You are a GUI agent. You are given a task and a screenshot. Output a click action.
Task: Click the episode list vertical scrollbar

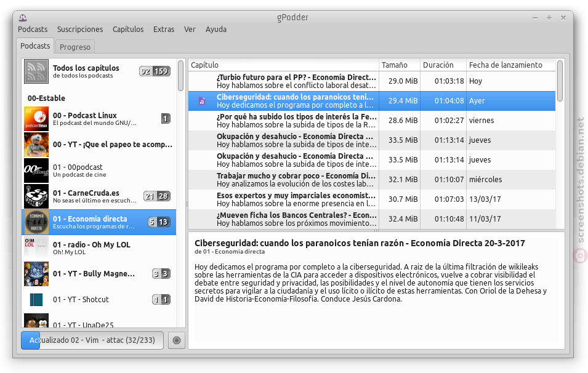[x=560, y=81]
